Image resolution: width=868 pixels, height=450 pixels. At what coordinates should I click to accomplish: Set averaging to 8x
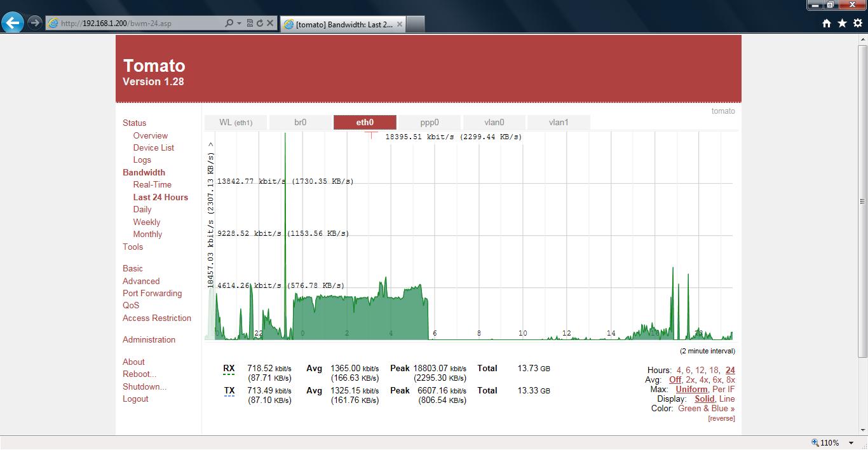click(731, 379)
